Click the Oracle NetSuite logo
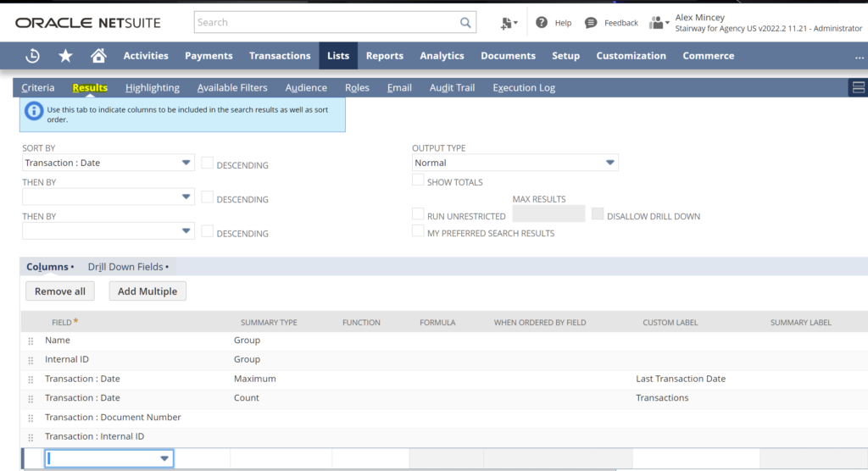This screenshot has width=868, height=471. 88,23
